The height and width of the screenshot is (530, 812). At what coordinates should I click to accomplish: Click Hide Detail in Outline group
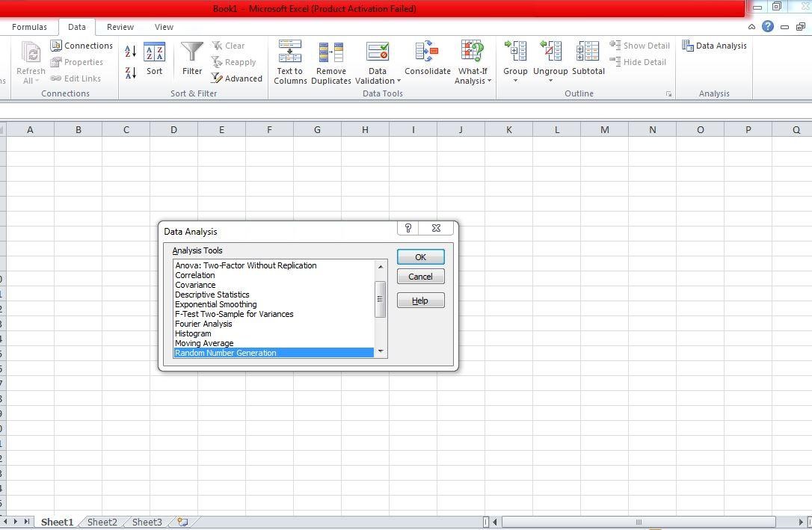[638, 62]
